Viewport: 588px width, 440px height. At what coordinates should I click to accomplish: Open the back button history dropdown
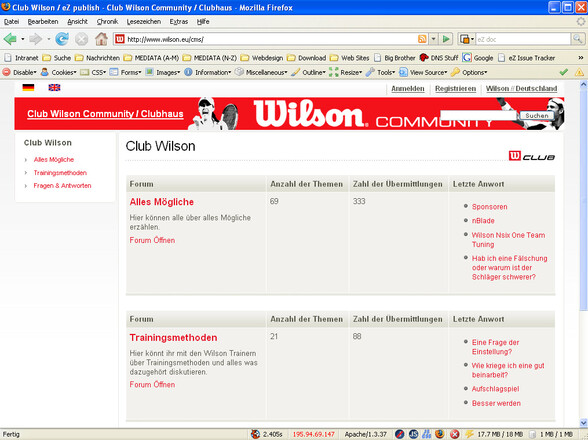tap(22, 39)
